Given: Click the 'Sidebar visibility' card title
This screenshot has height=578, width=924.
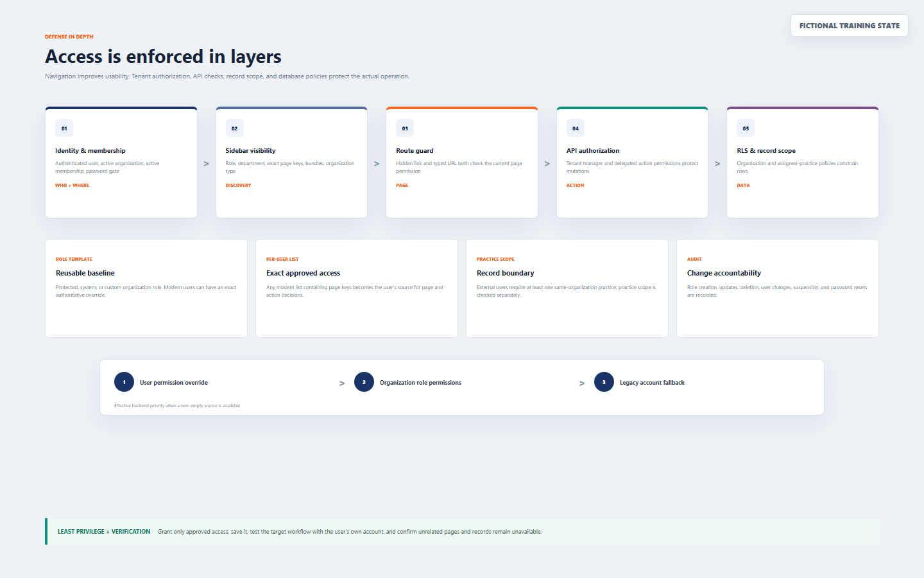Looking at the screenshot, I should (x=250, y=151).
